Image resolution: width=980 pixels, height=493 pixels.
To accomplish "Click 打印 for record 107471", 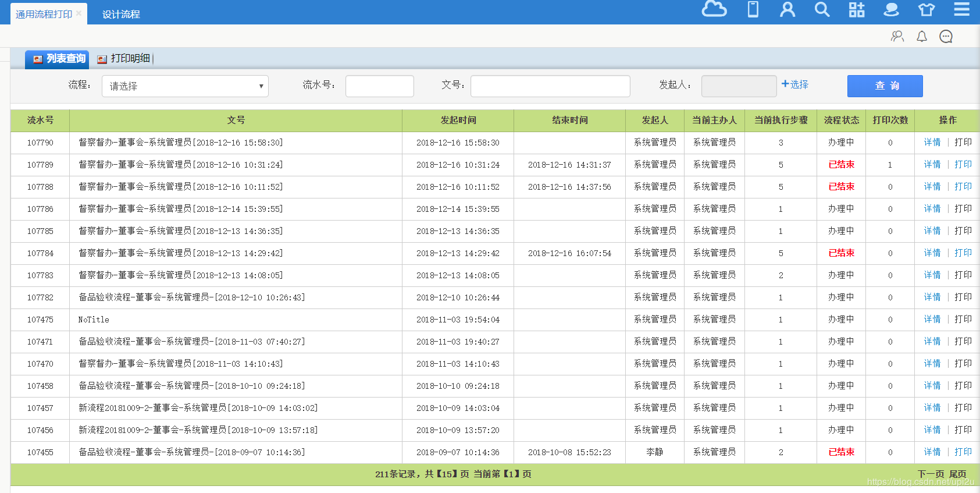I will (x=963, y=342).
